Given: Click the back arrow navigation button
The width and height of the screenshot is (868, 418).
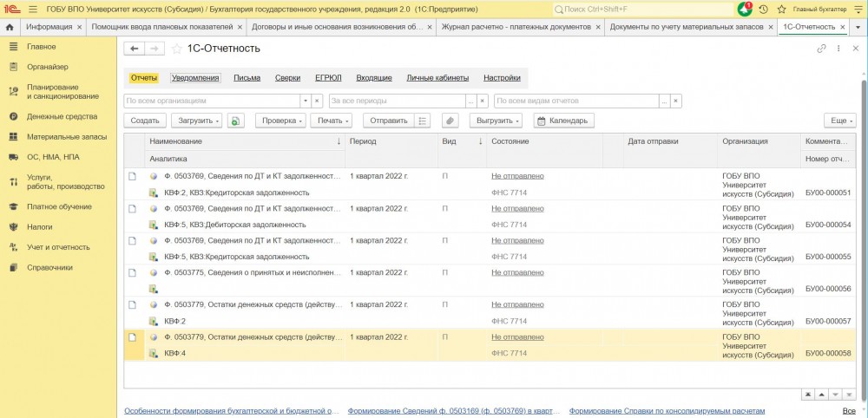Looking at the screenshot, I should point(134,49).
